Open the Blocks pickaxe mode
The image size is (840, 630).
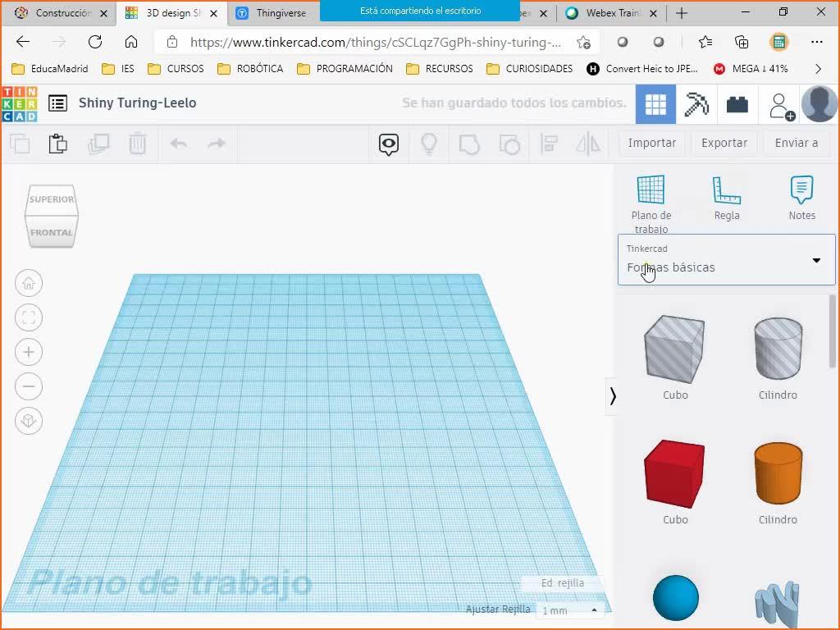[696, 104]
